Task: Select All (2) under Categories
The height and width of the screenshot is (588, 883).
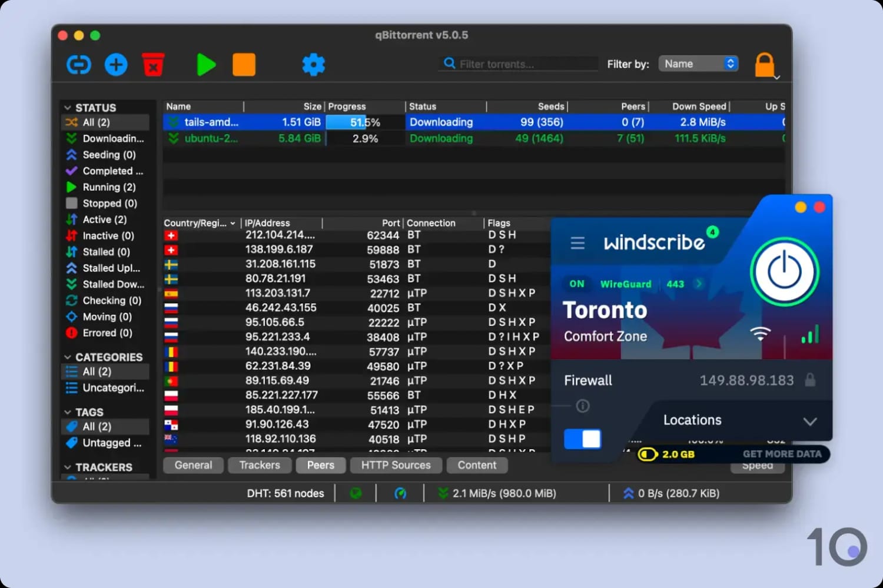Action: (x=105, y=371)
